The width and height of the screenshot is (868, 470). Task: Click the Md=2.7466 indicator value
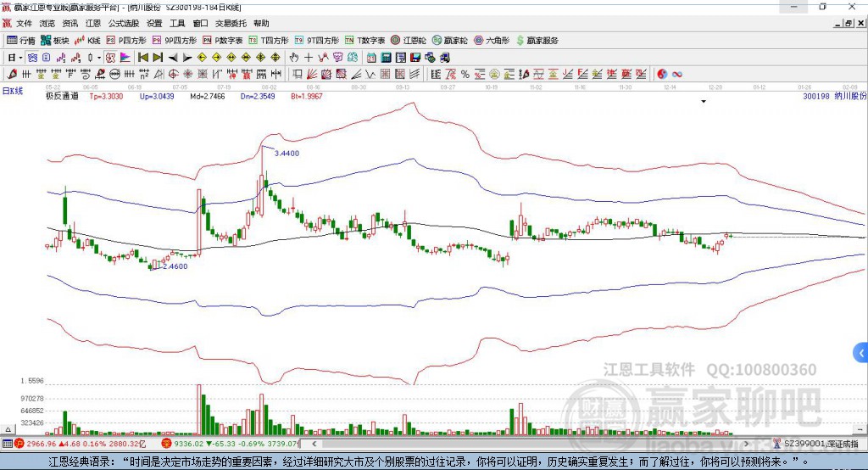click(x=208, y=96)
